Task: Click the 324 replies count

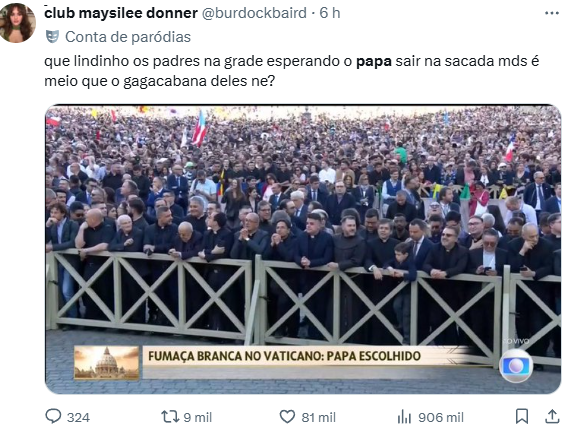Action: pos(78,417)
